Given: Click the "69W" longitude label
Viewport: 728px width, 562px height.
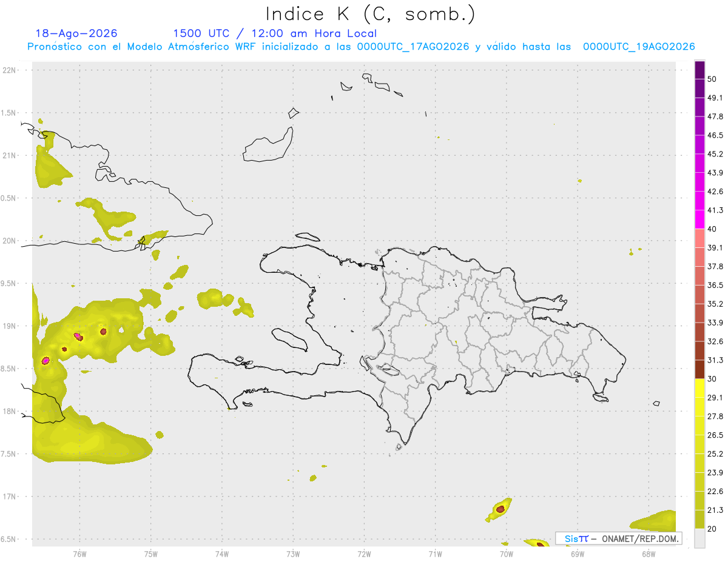Looking at the screenshot, I should coord(577,553).
